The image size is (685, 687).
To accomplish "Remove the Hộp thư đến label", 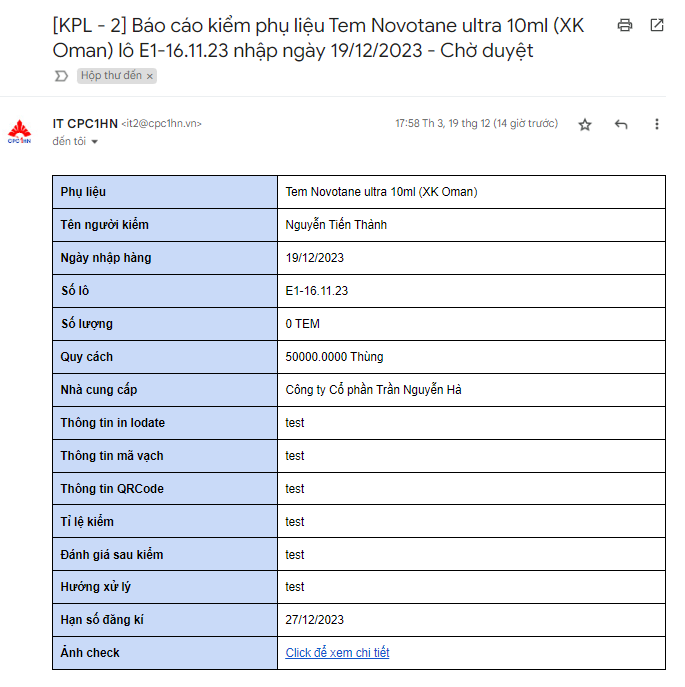I will click(150, 76).
